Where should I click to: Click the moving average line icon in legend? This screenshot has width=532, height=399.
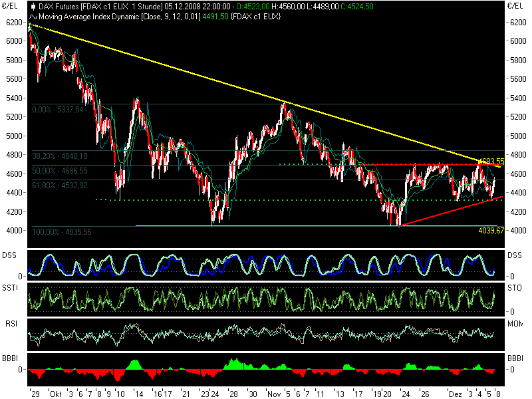click(33, 17)
